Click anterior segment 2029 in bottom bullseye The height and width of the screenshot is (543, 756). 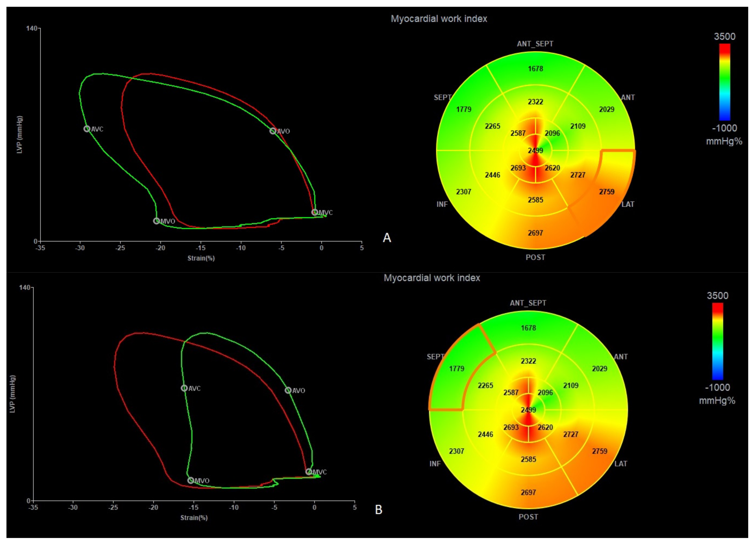pos(599,369)
